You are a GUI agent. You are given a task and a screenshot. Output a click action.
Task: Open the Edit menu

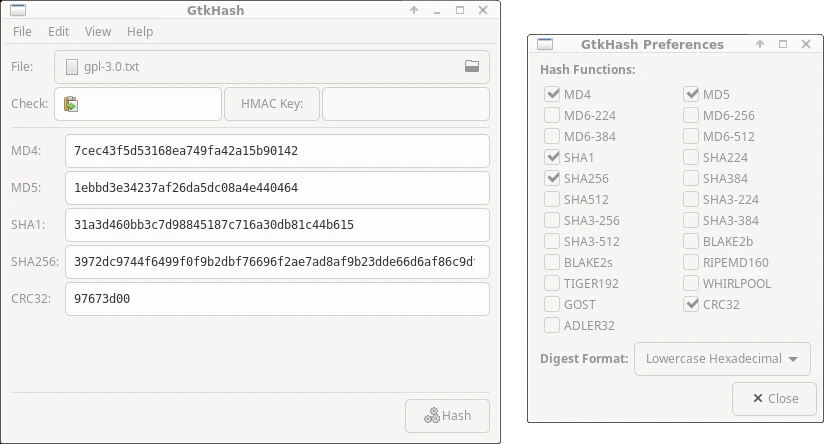click(x=58, y=32)
